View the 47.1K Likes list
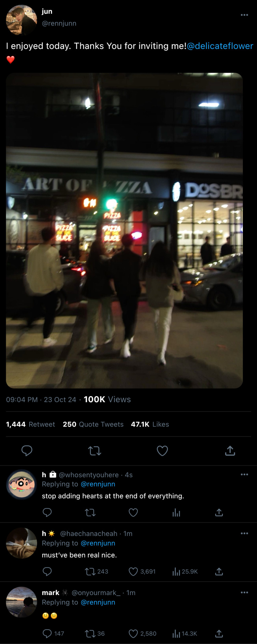Viewport: 257px width, 644px height. 150,424
